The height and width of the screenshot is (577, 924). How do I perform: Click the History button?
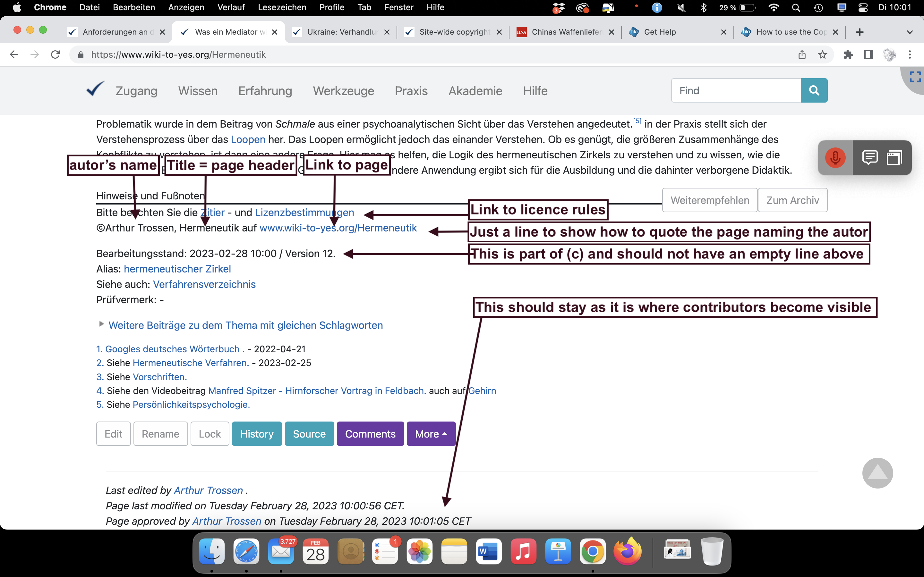(x=257, y=434)
